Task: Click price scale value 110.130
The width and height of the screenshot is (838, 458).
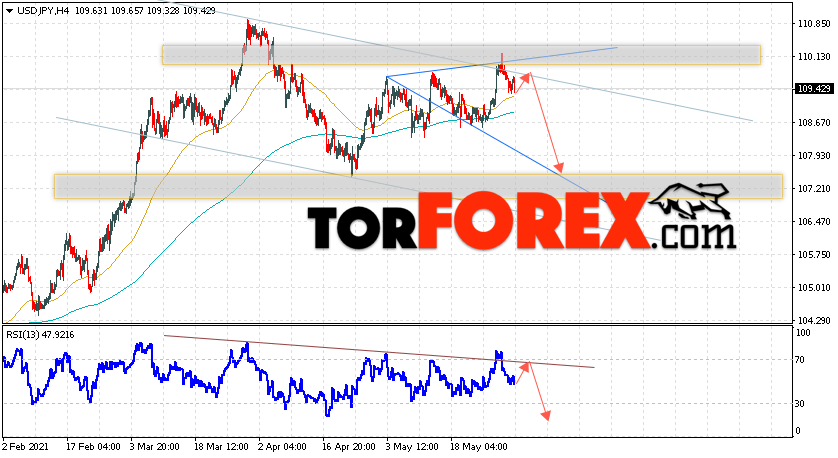Action: coord(814,57)
